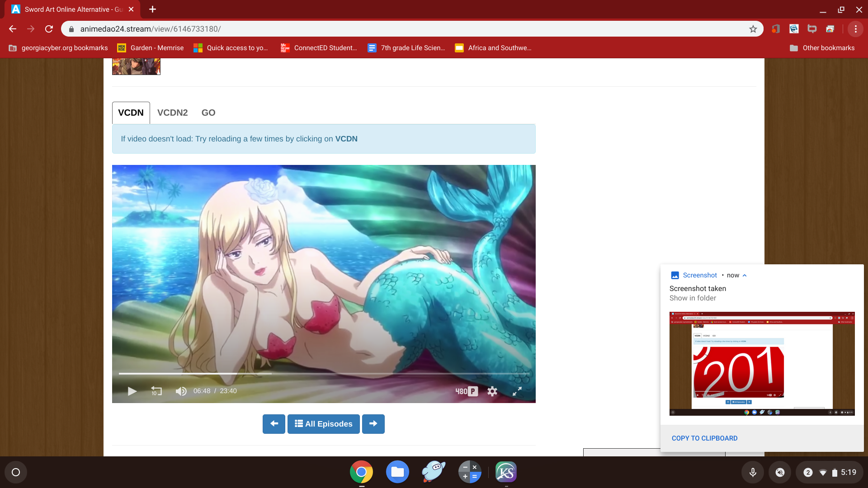Open system tray clock 5:19

coord(848,472)
